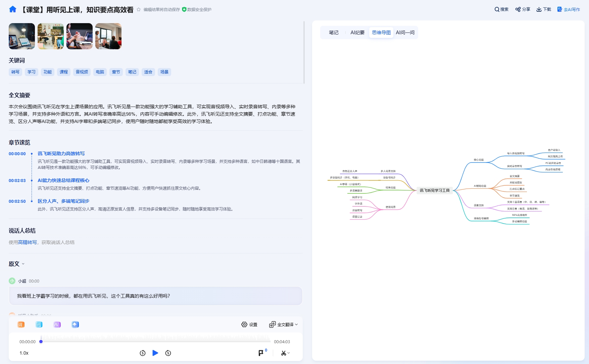Image resolution: width=589 pixels, height=364 pixels.
Task: Switch to the AI纪要 tab
Action: (357, 33)
